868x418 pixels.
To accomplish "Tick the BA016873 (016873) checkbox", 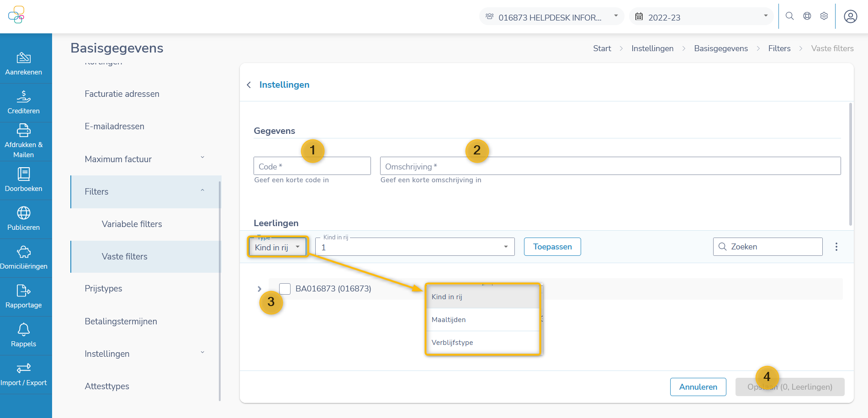I will click(x=285, y=289).
